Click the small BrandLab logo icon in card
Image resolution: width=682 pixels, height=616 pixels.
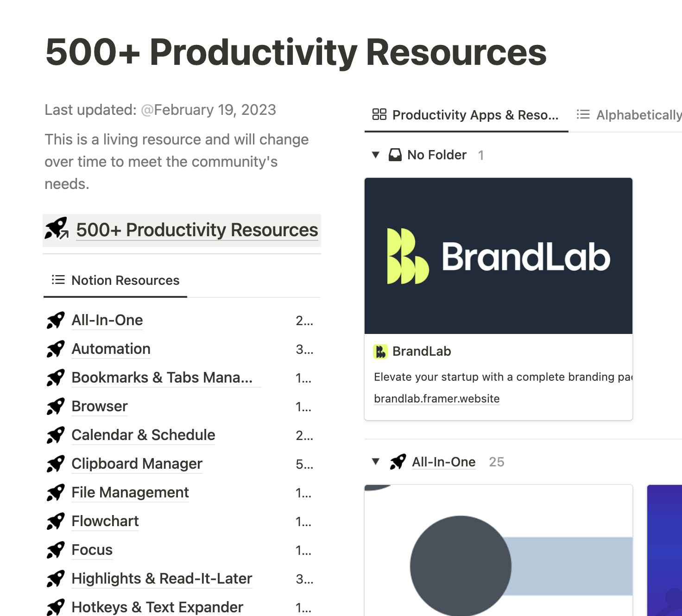click(380, 352)
